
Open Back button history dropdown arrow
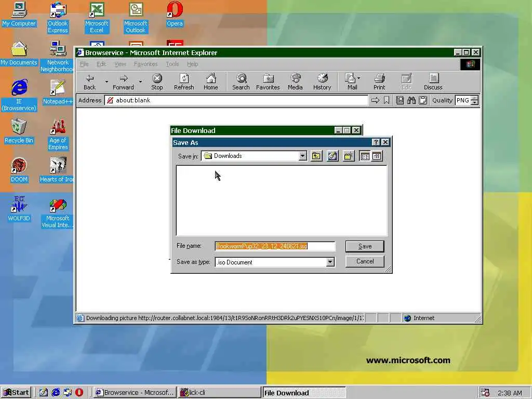click(107, 82)
